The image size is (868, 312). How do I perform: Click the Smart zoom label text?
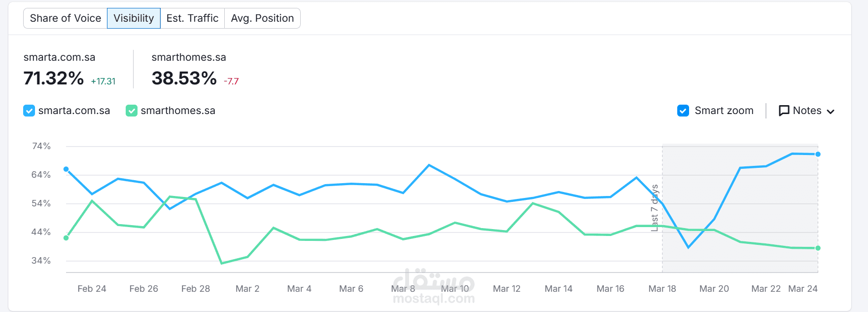click(724, 111)
